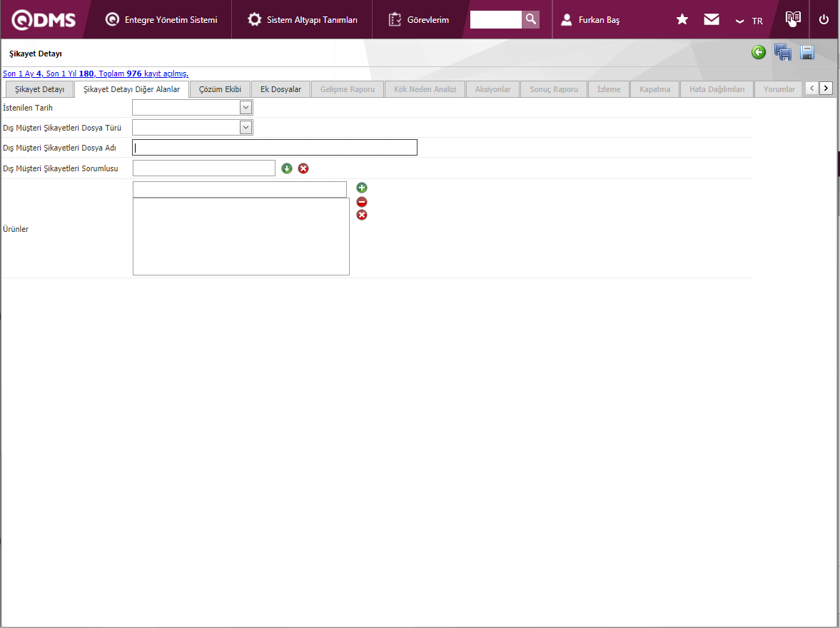Open the TR language selector
Screen dimensions: 840x628
(x=750, y=21)
